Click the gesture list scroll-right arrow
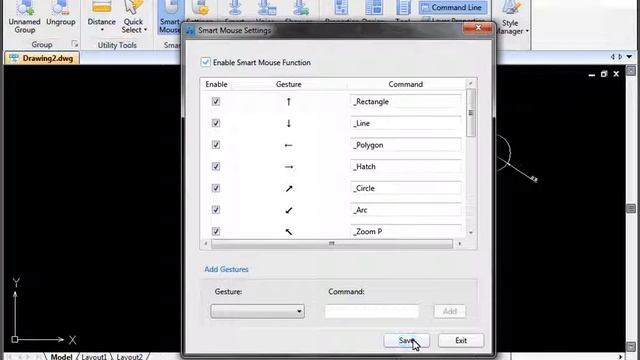Image resolution: width=640 pixels, height=360 pixels. click(460, 244)
